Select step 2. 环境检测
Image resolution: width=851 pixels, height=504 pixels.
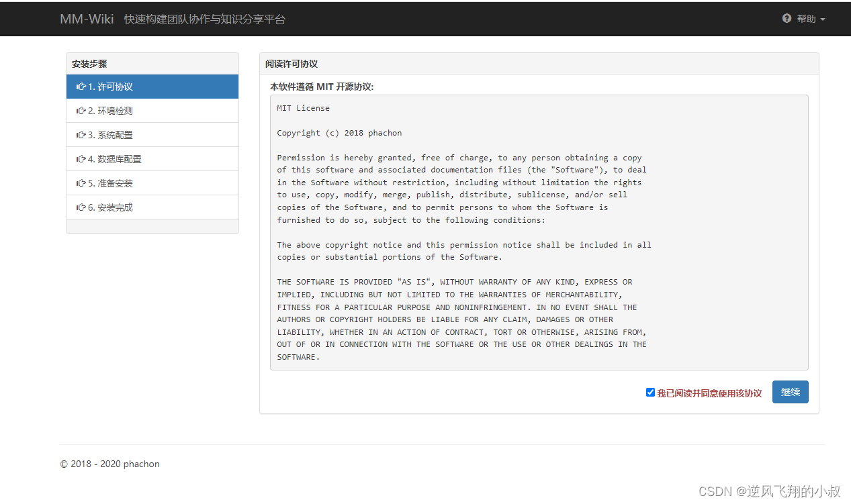point(152,111)
